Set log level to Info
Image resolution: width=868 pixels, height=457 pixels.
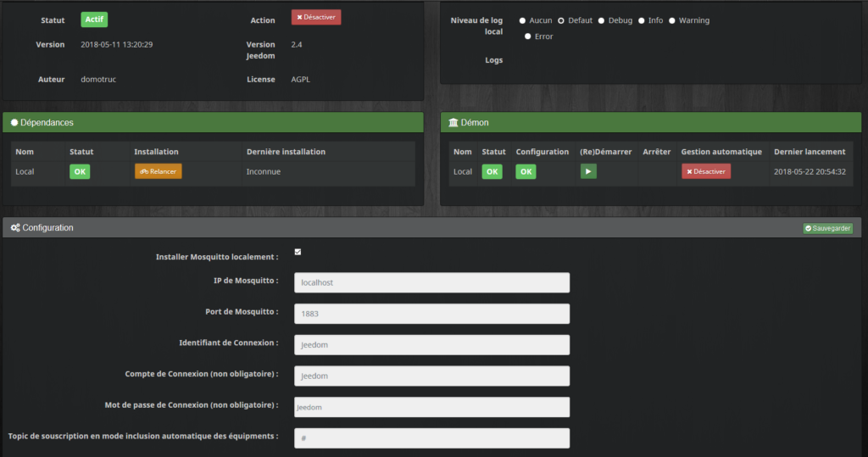[641, 20]
